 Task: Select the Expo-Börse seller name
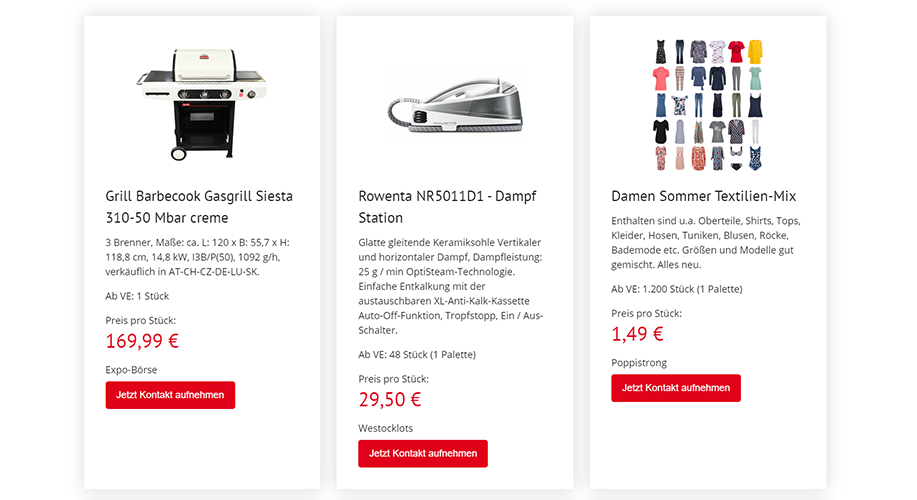click(131, 370)
